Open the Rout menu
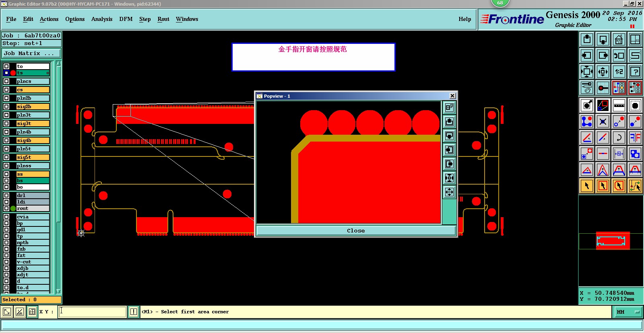This screenshot has height=333, width=644. [x=163, y=19]
